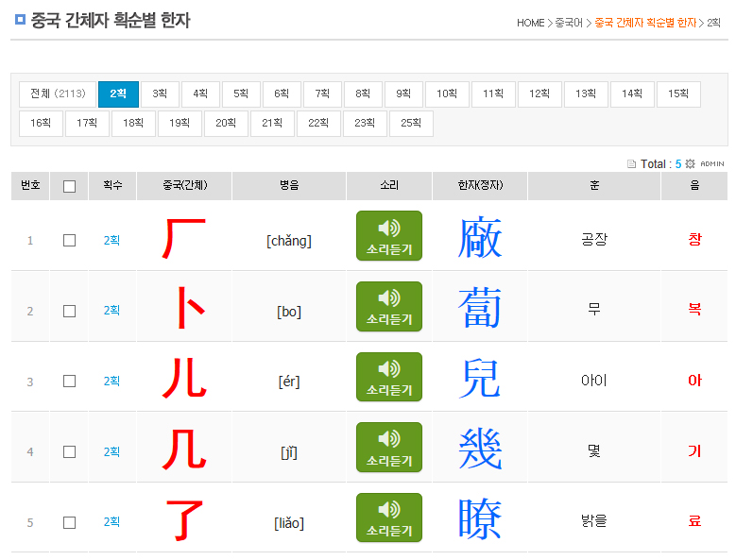This screenshot has width=736, height=560.
Task: Listen to sound for 儿 [ér]
Action: tap(388, 378)
